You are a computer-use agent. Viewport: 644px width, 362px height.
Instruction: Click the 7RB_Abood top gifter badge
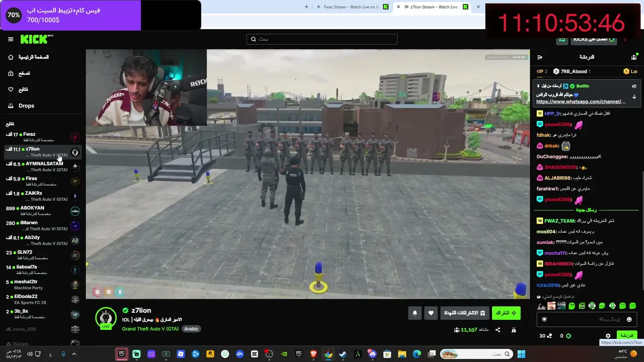pos(572,71)
